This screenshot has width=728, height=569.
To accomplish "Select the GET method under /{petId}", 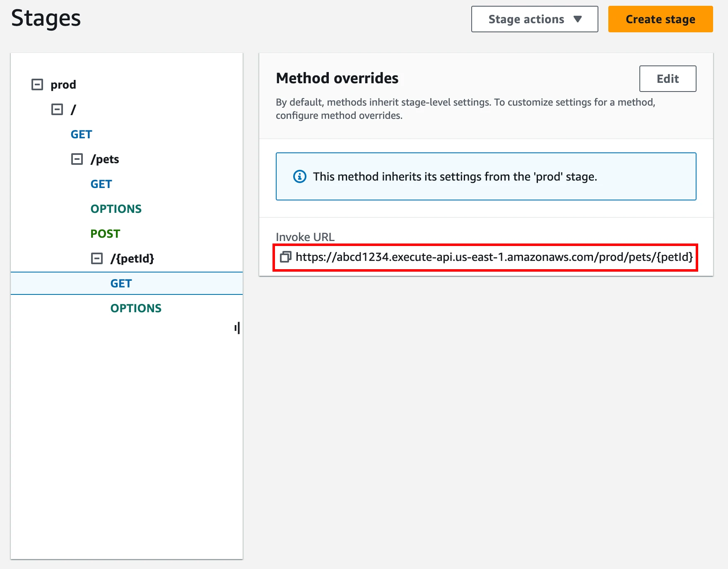I will (x=127, y=283).
